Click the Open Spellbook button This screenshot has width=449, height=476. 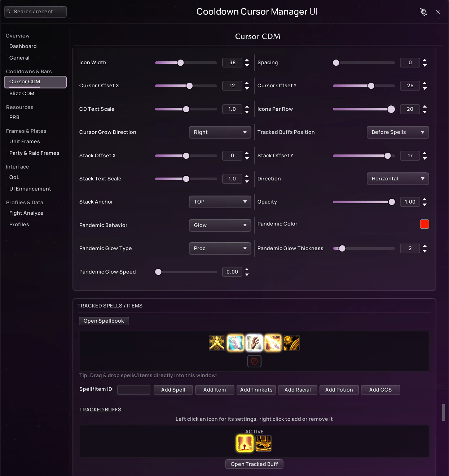pos(104,321)
